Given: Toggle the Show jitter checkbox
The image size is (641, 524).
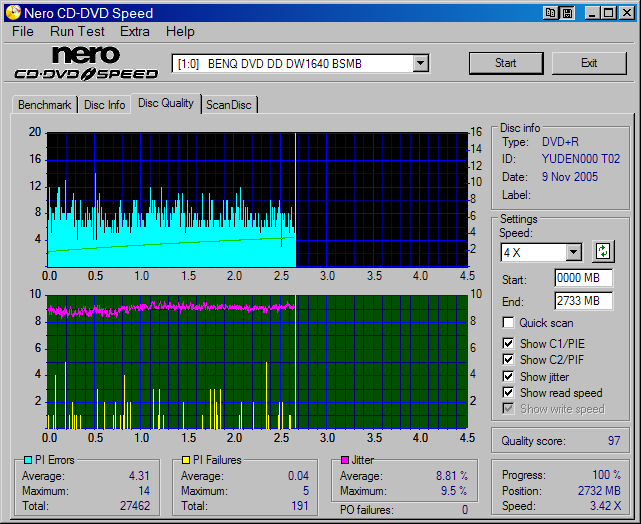Looking at the screenshot, I should tap(508, 376).
